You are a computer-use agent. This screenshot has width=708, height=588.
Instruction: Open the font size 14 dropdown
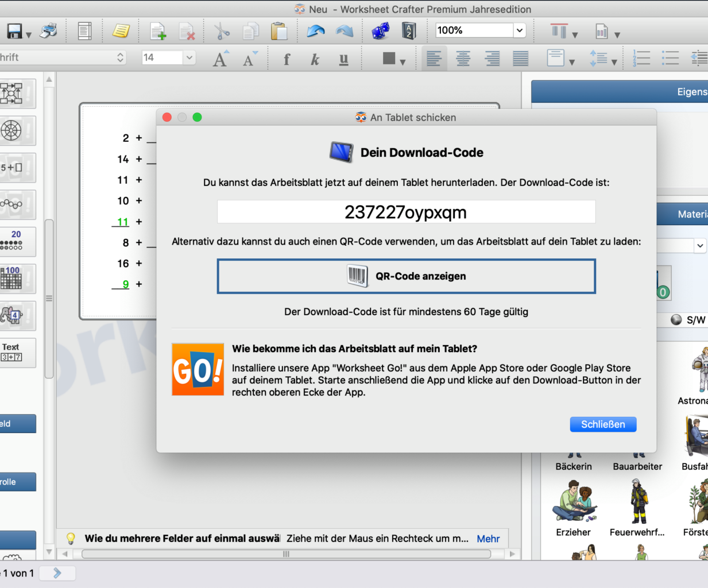click(189, 57)
